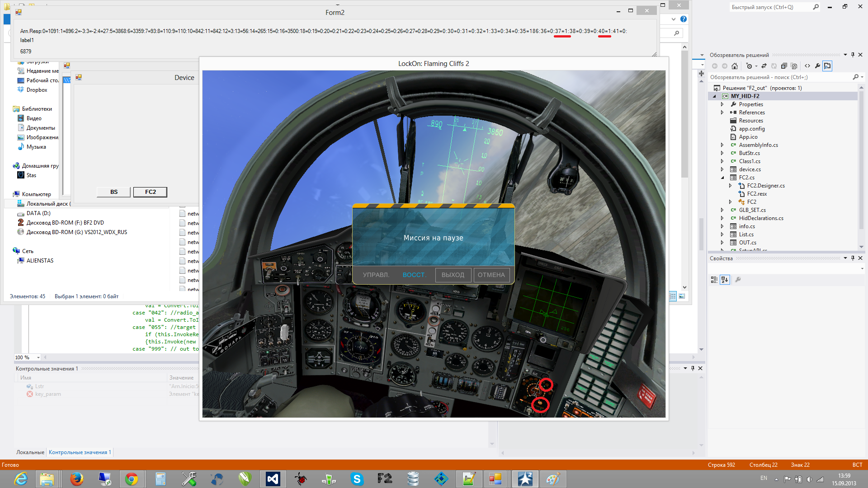Select Resources folder in Solution Explorer
The height and width of the screenshot is (488, 868).
point(751,121)
